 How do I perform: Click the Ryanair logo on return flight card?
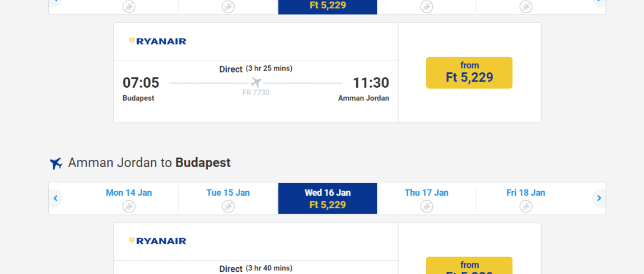[x=157, y=241]
